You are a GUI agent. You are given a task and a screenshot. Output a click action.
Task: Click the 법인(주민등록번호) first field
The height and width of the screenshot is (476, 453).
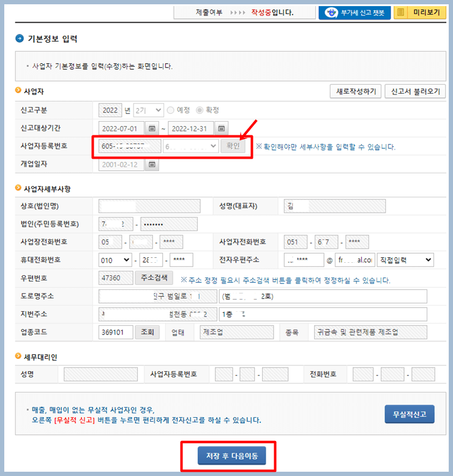[116, 224]
